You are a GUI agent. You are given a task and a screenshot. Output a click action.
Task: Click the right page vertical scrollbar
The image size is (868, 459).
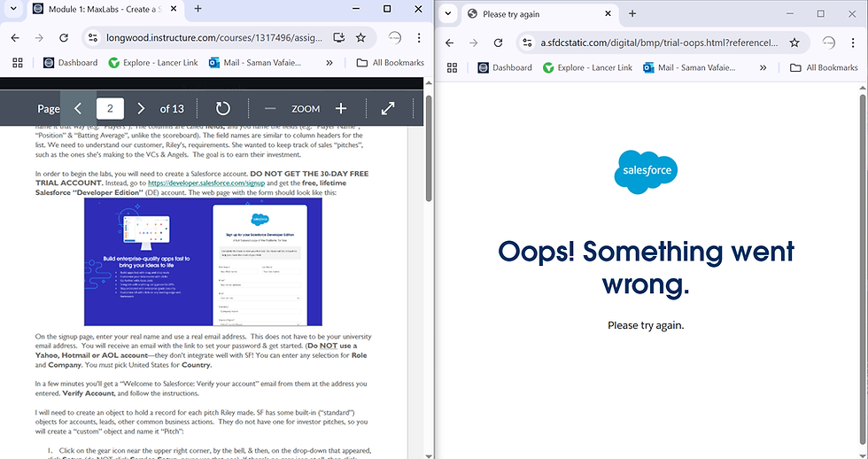click(x=863, y=271)
